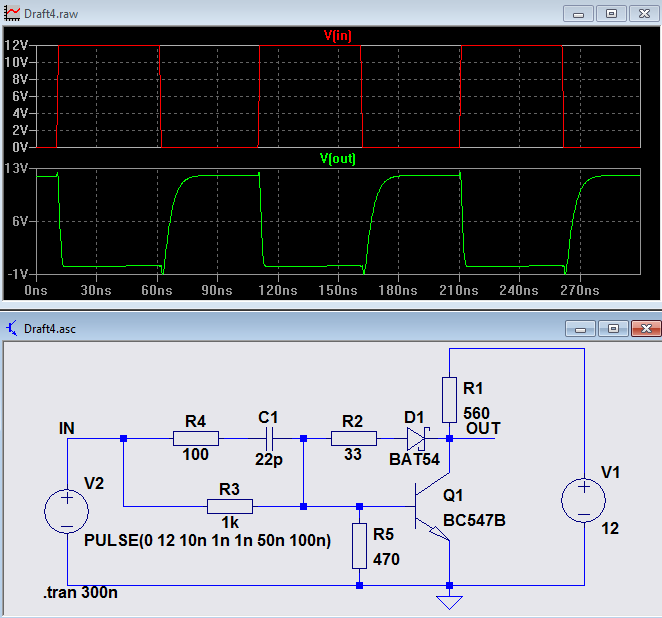
Task: Click the PULSE source value text
Action: coord(207,541)
